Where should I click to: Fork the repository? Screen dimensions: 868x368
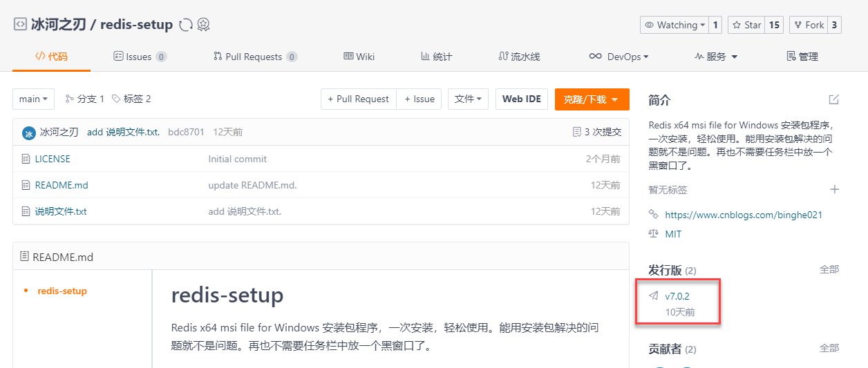pos(808,25)
